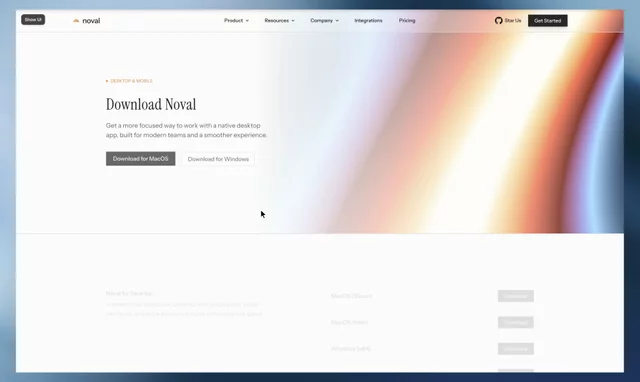Click Download for Windows
This screenshot has height=382, width=640.
point(218,159)
